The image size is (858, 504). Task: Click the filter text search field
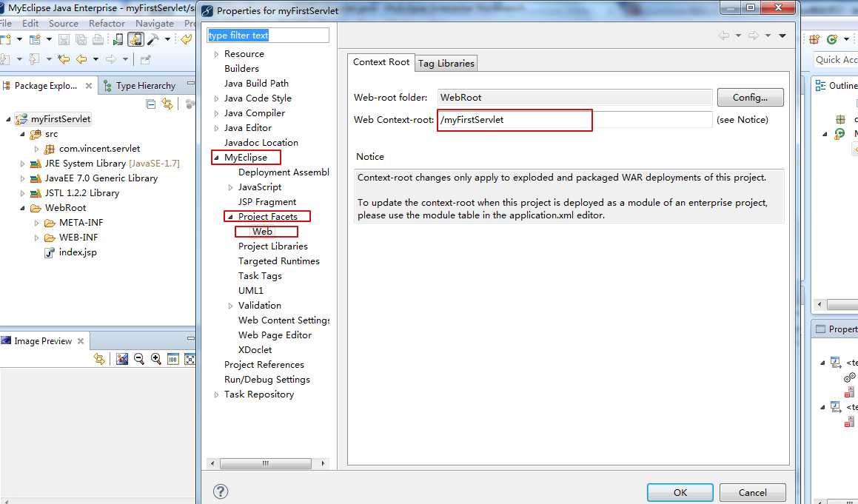point(268,35)
